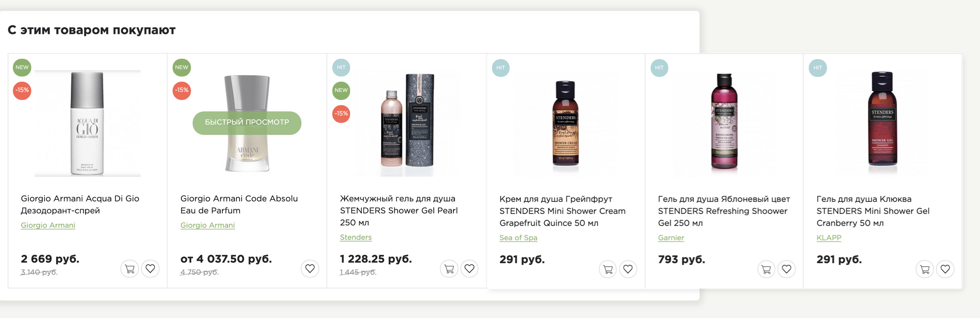Open Giorgio Armani brand link under deodorant
This screenshot has height=318, width=980.
(x=48, y=225)
